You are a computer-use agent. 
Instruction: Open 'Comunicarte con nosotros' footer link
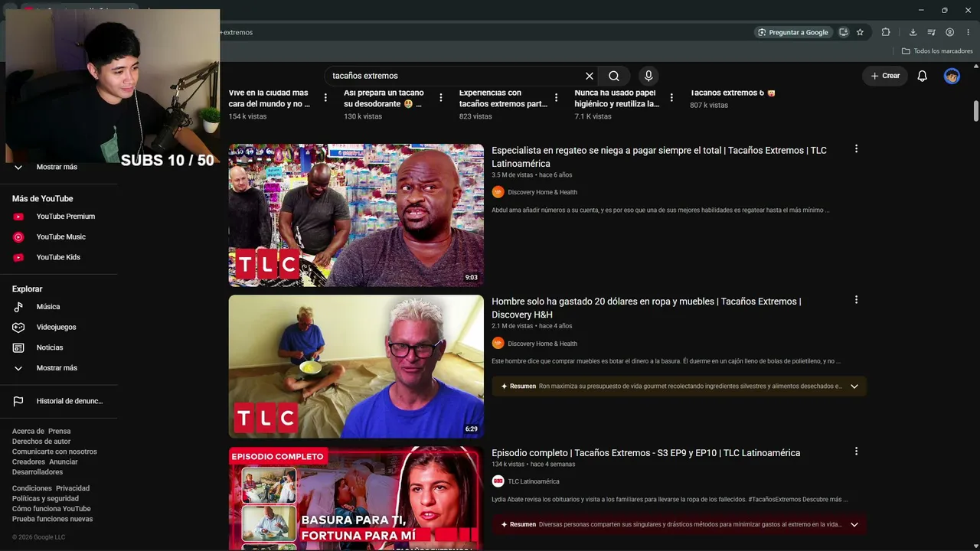tap(54, 452)
